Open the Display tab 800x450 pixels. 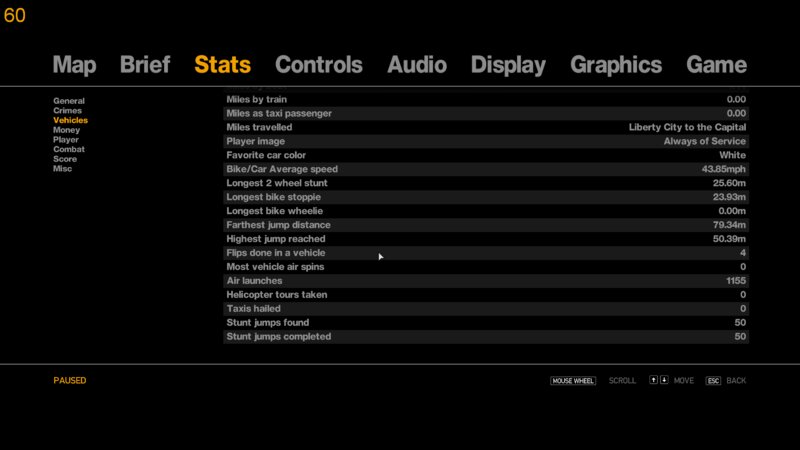click(x=508, y=65)
